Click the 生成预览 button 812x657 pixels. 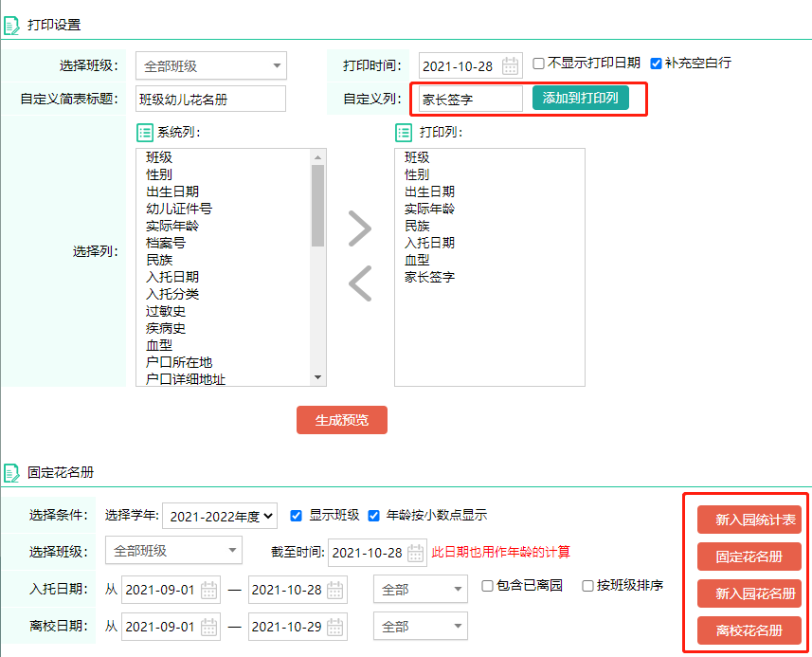tap(342, 420)
